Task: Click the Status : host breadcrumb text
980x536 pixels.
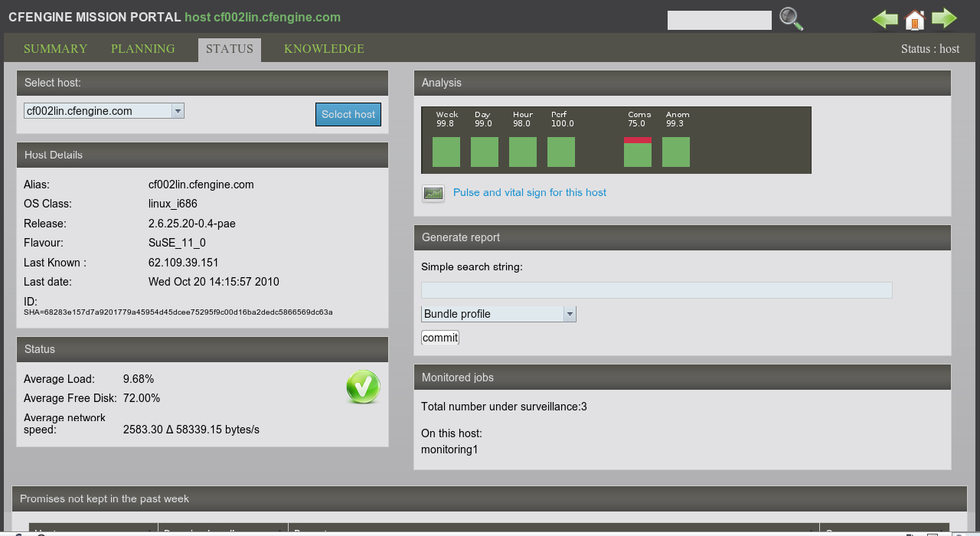Action: (930, 49)
